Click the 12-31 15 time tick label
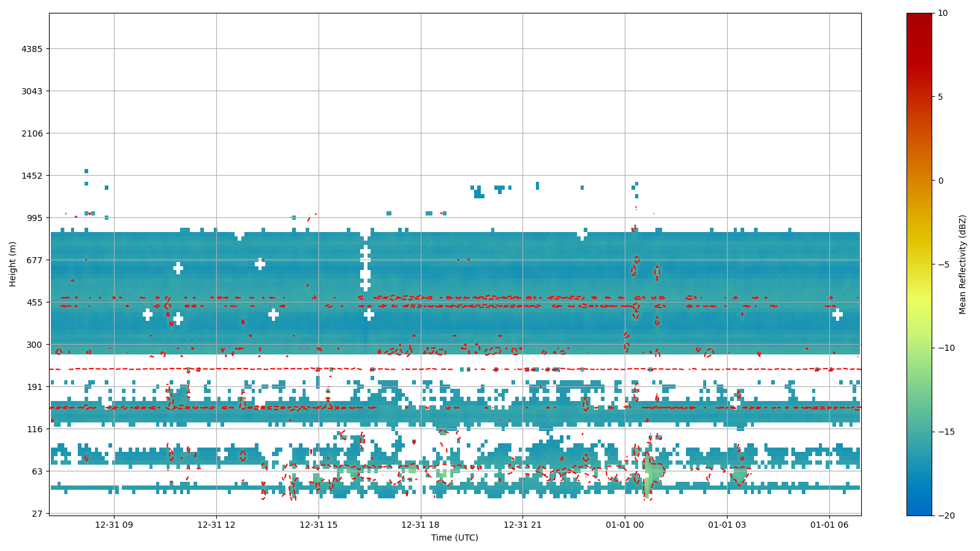 pos(318,525)
